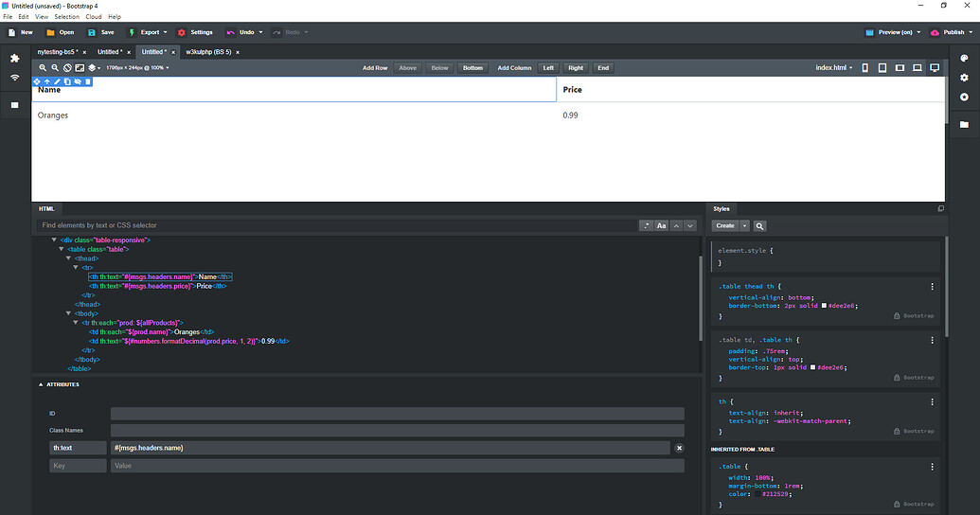Collapse the tr th:each tree node
980x515 pixels.
[x=76, y=323]
